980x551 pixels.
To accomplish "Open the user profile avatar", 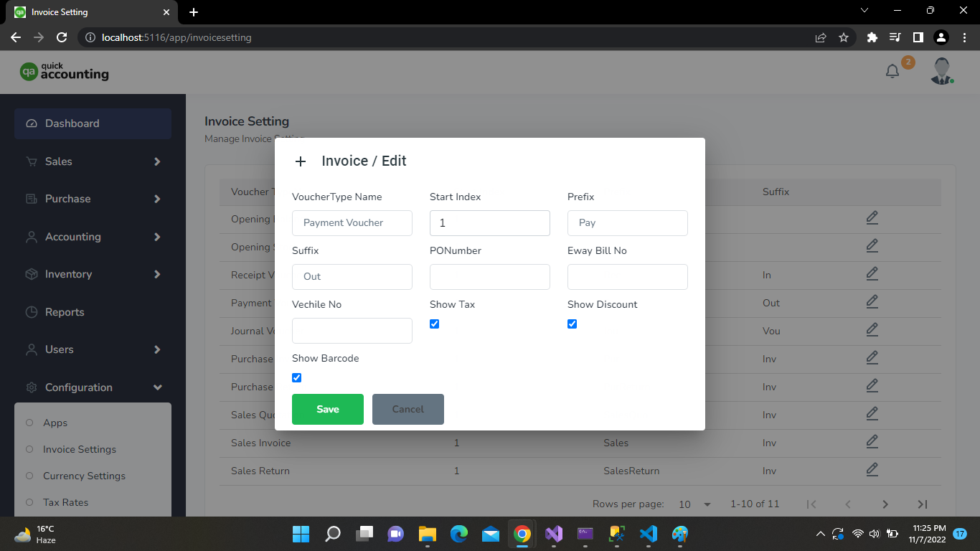I will [x=941, y=71].
